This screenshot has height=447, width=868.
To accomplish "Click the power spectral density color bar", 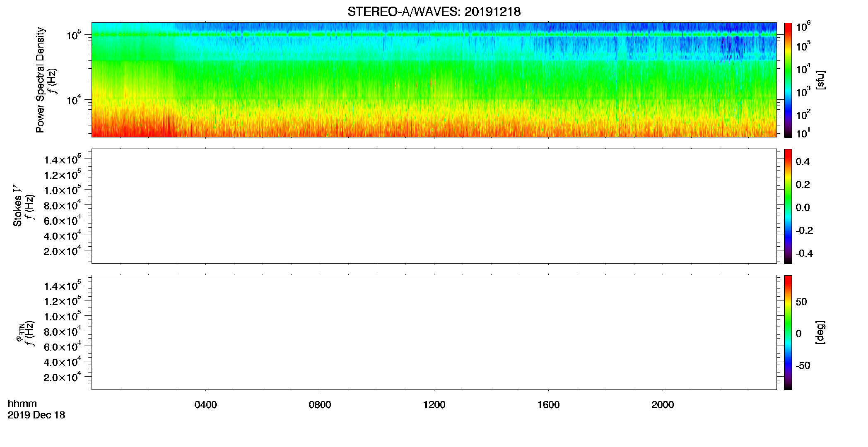I will [x=788, y=80].
